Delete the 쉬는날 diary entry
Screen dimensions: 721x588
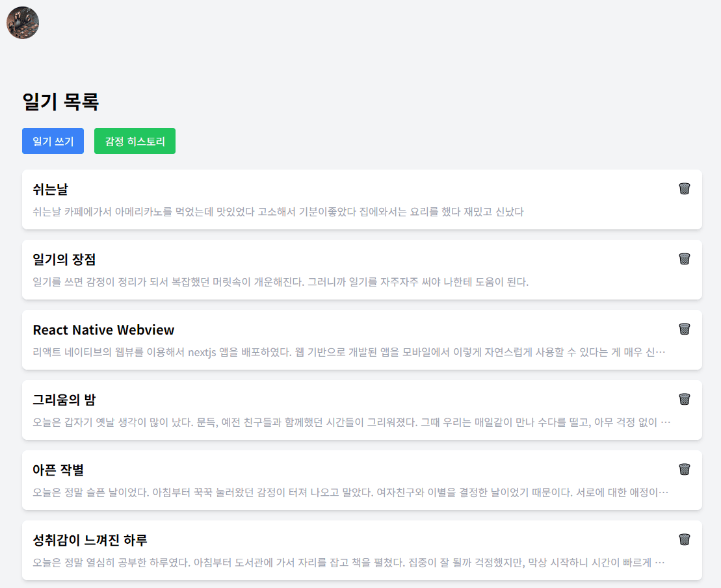(x=684, y=188)
